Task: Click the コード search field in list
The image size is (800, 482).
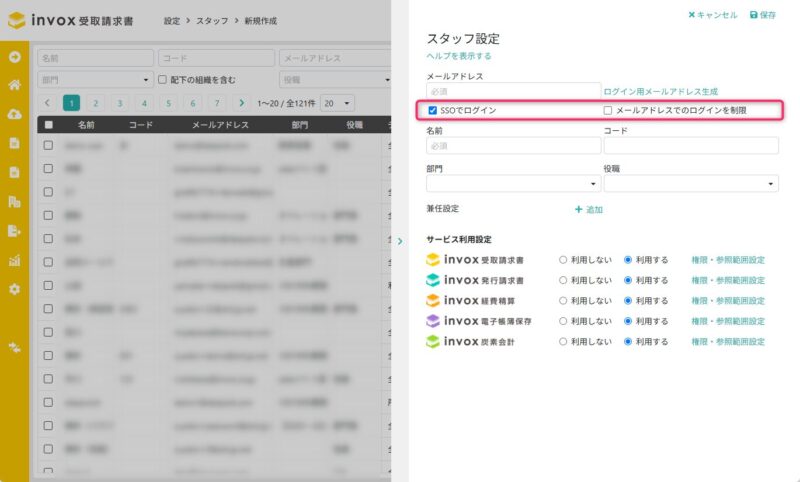Action: pyautogui.click(x=216, y=58)
